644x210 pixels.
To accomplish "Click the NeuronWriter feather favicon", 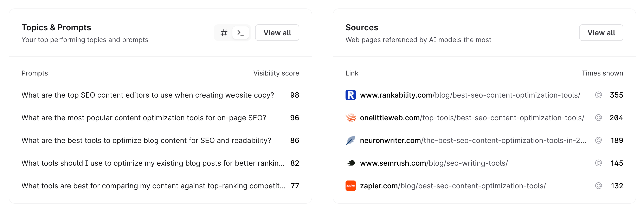I will tap(350, 140).
